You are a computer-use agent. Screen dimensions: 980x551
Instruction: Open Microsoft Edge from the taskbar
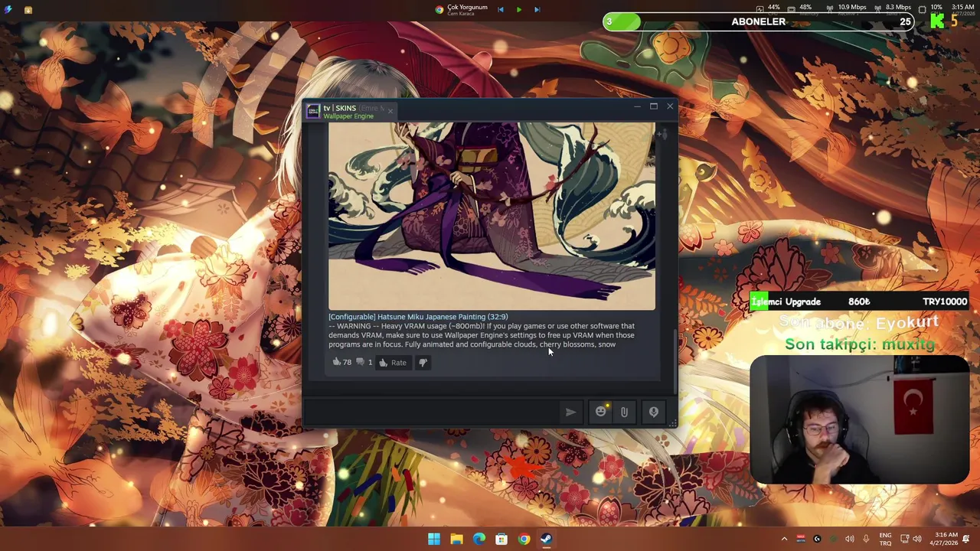[479, 539]
